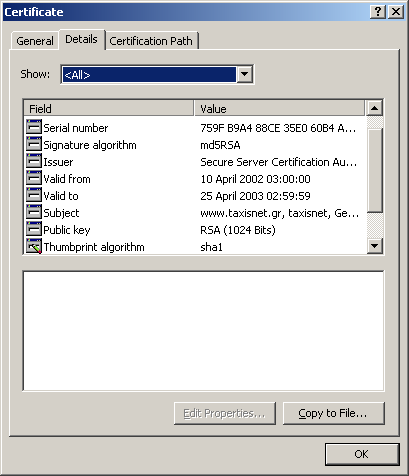
Task: Select the Public key field icon
Action: [x=34, y=229]
